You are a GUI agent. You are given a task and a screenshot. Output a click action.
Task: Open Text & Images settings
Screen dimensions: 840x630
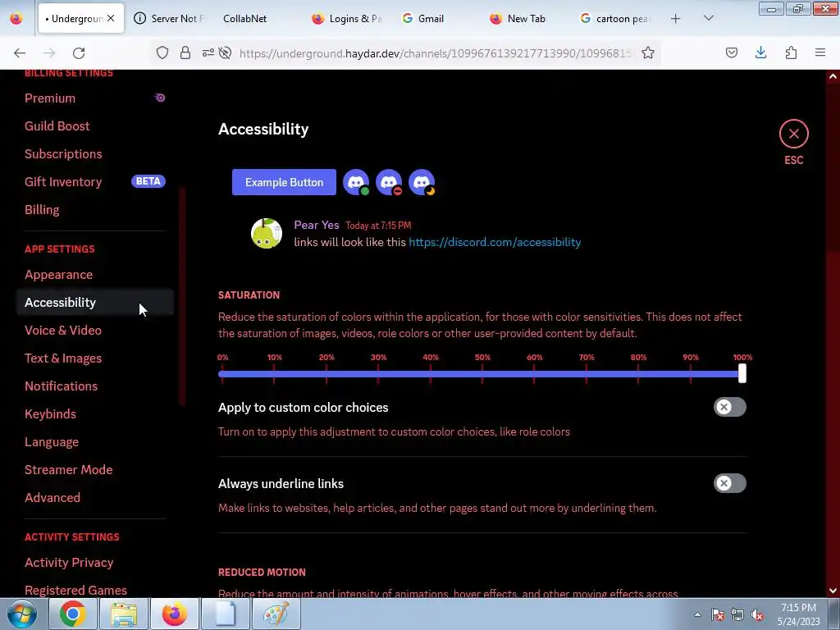[x=95, y=358]
